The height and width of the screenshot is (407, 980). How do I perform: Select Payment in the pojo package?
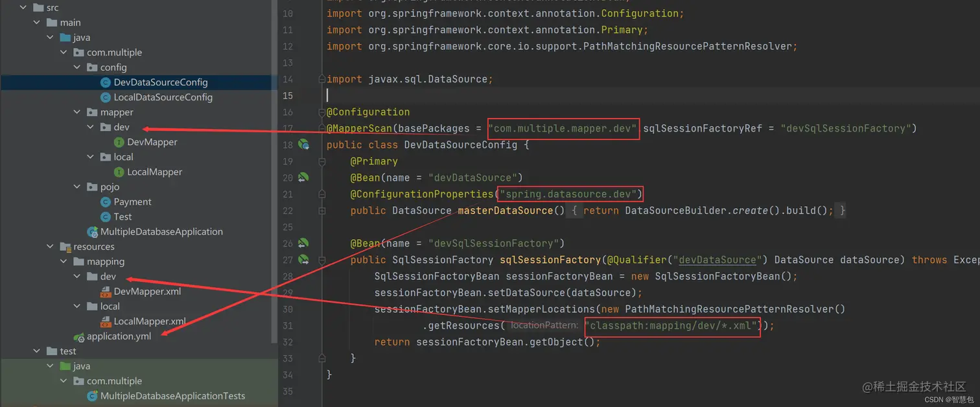point(133,202)
